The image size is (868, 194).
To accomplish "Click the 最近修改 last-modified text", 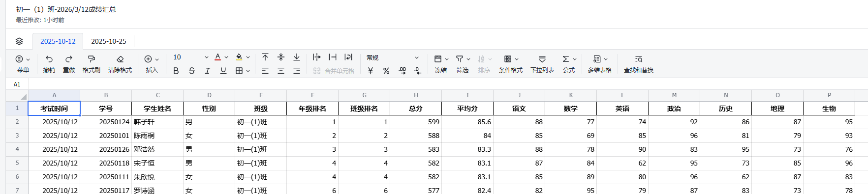I will [x=40, y=20].
